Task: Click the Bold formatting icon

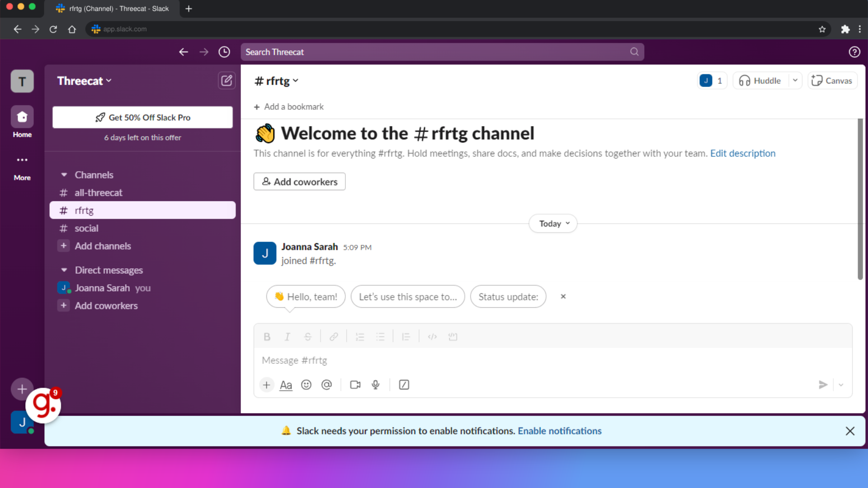Action: pos(266,336)
